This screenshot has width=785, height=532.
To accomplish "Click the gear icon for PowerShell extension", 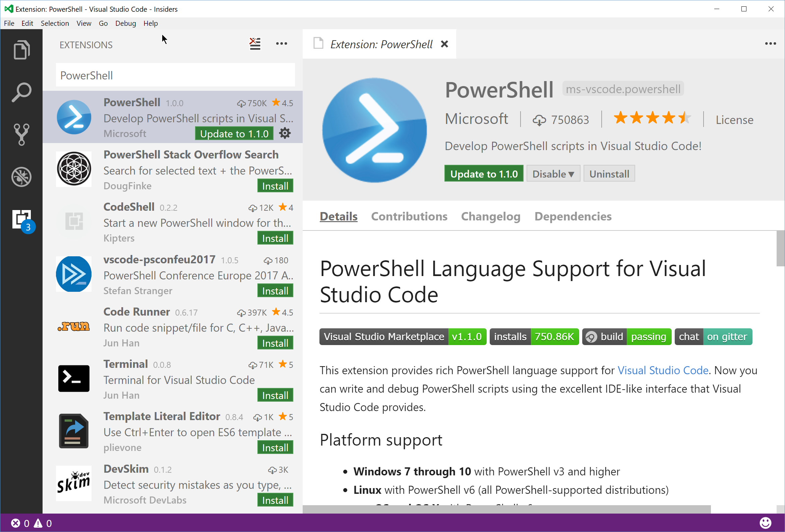I will tap(285, 133).
